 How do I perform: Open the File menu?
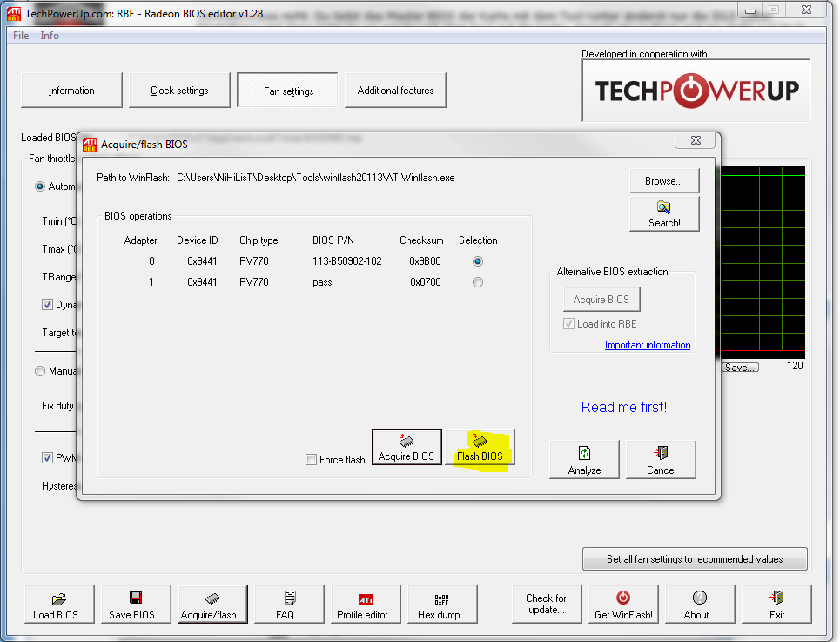tap(21, 36)
